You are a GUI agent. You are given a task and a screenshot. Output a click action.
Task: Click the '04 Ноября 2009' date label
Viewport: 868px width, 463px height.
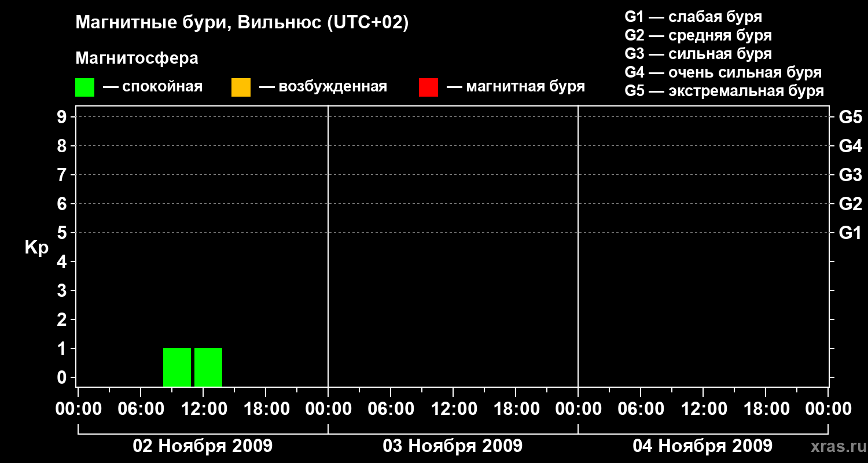coord(703,446)
